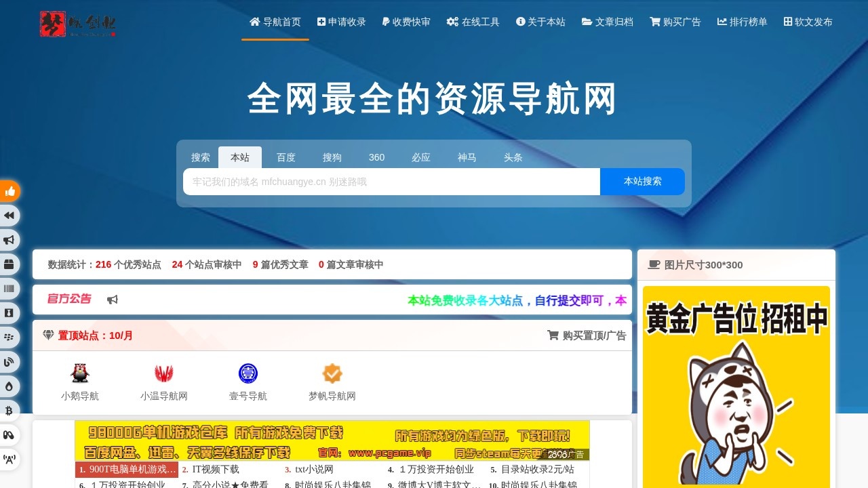868x488 pixels.
Task: Open 购买广告 in the top menu
Action: pyautogui.click(x=675, y=22)
